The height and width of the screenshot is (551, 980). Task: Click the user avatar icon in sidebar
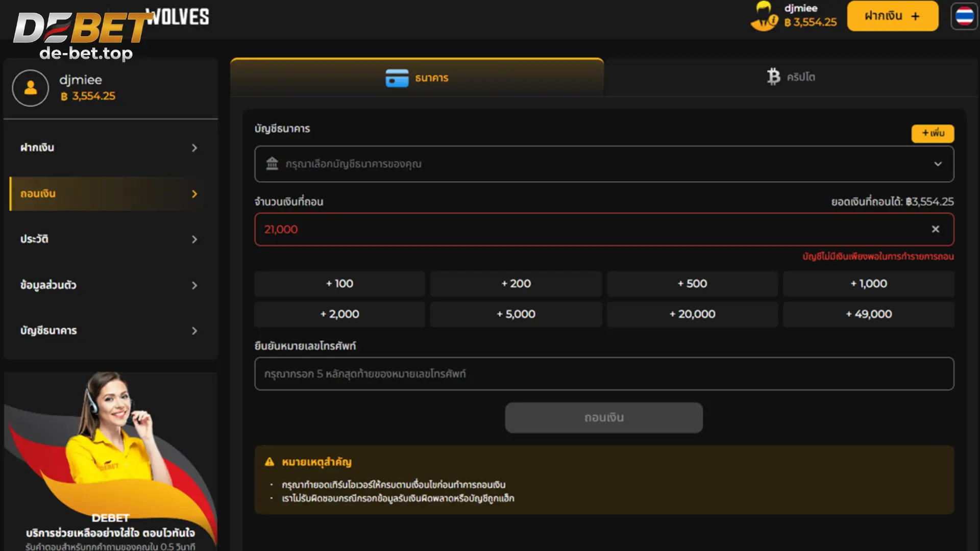point(31,88)
